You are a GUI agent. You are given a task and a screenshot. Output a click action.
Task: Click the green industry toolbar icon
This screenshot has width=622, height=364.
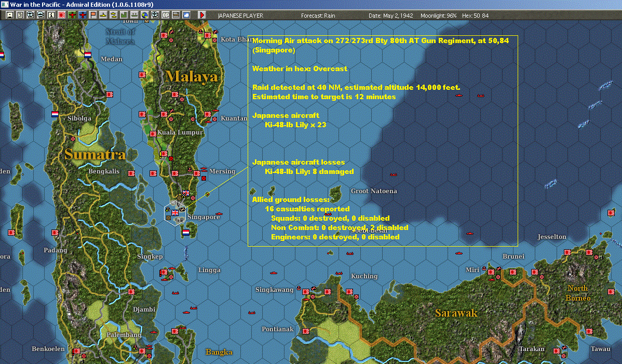click(x=124, y=15)
